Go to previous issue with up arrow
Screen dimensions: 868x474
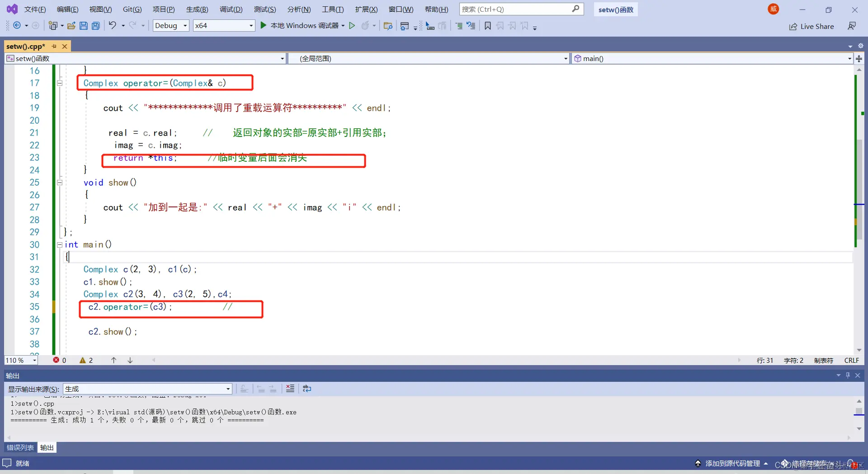tap(114, 360)
